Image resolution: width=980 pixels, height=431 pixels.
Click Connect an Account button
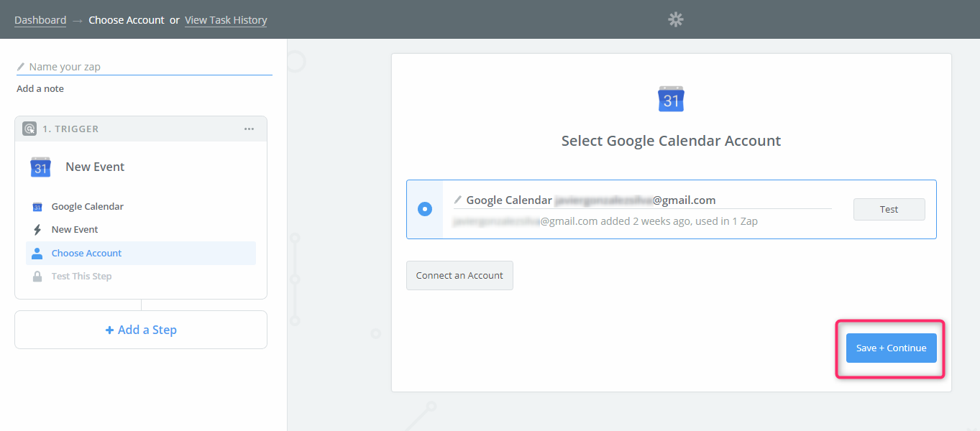coord(459,275)
